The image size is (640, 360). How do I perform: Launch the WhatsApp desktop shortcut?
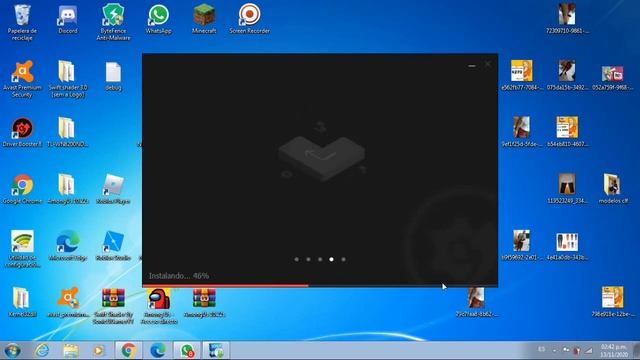(x=158, y=20)
